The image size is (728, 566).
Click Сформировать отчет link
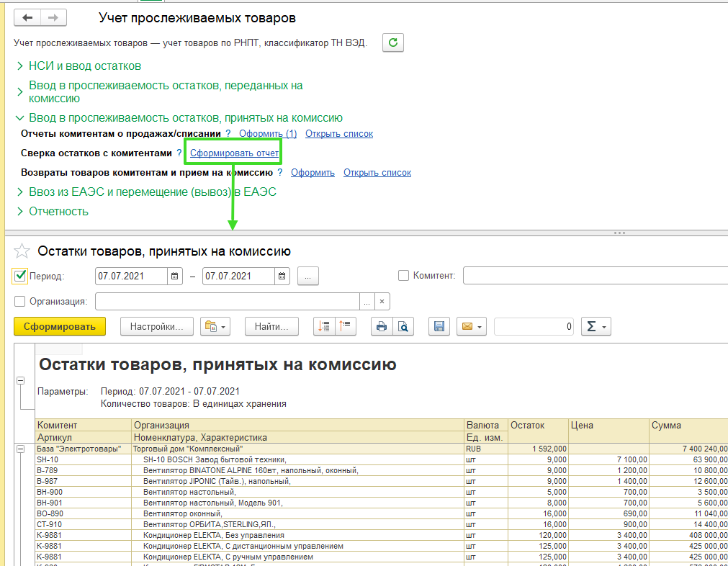235,153
